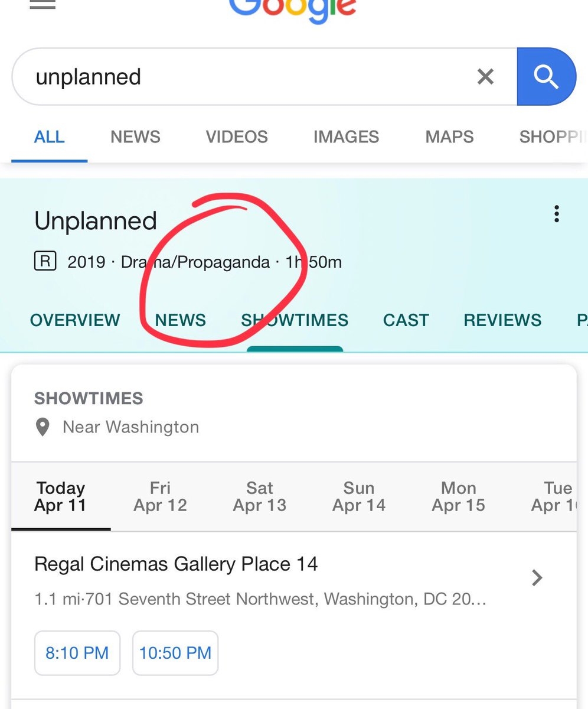Choose the 8:10 PM showtime
The image size is (588, 709).
(77, 653)
